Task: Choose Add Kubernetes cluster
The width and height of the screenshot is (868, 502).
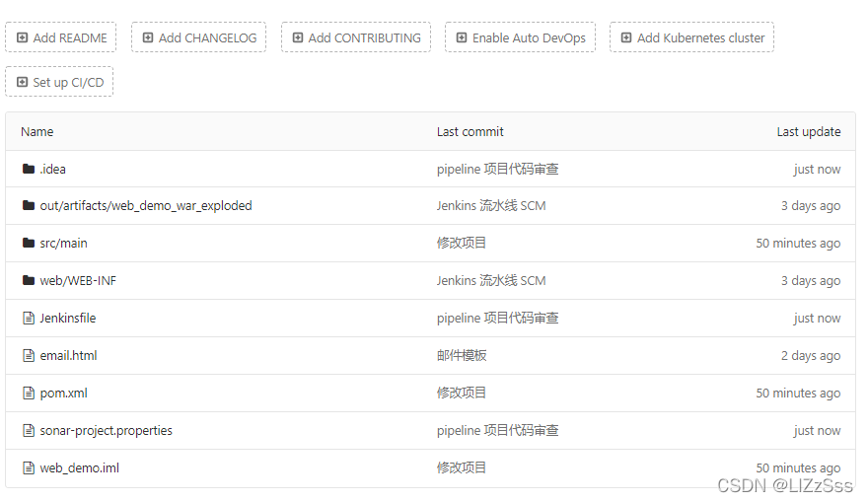Action: (691, 37)
